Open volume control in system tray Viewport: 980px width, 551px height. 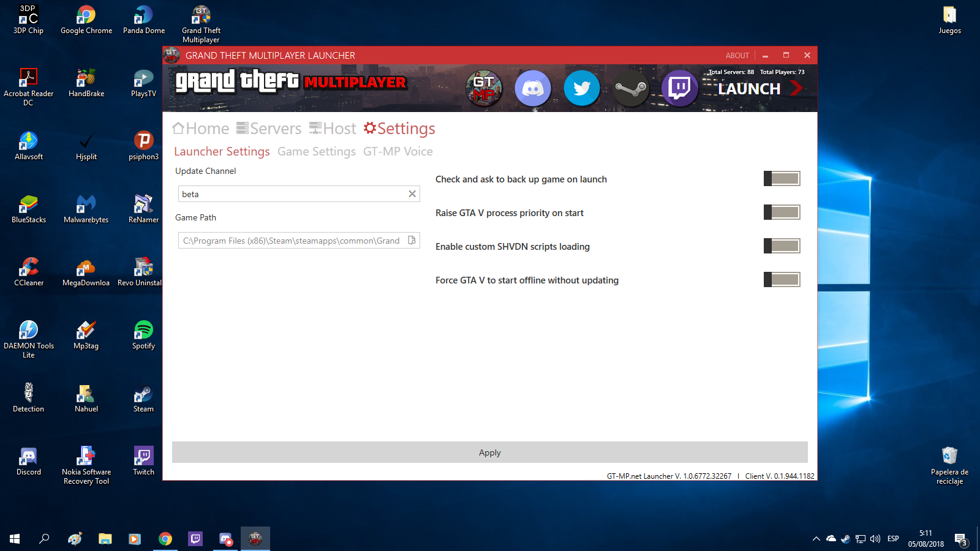875,539
